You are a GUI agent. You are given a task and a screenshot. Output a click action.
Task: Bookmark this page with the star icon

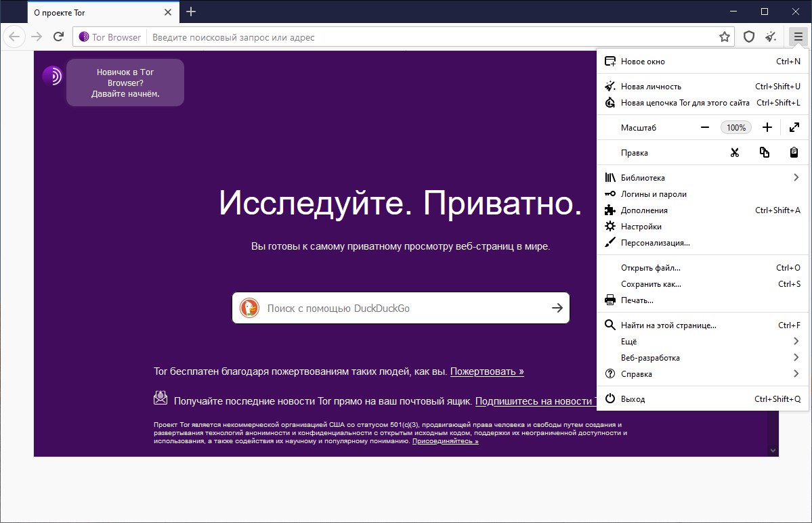[x=725, y=37]
